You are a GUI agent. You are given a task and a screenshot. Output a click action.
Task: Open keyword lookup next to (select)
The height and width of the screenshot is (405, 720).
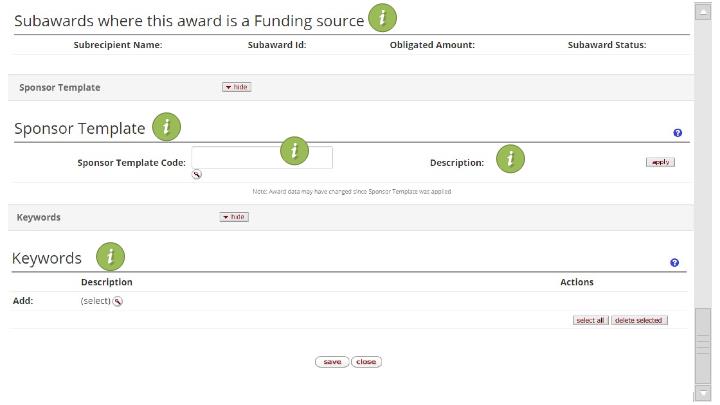click(x=118, y=302)
